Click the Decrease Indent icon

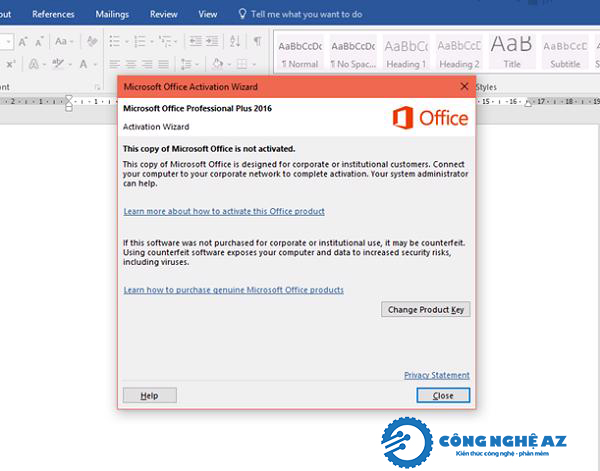(196, 41)
